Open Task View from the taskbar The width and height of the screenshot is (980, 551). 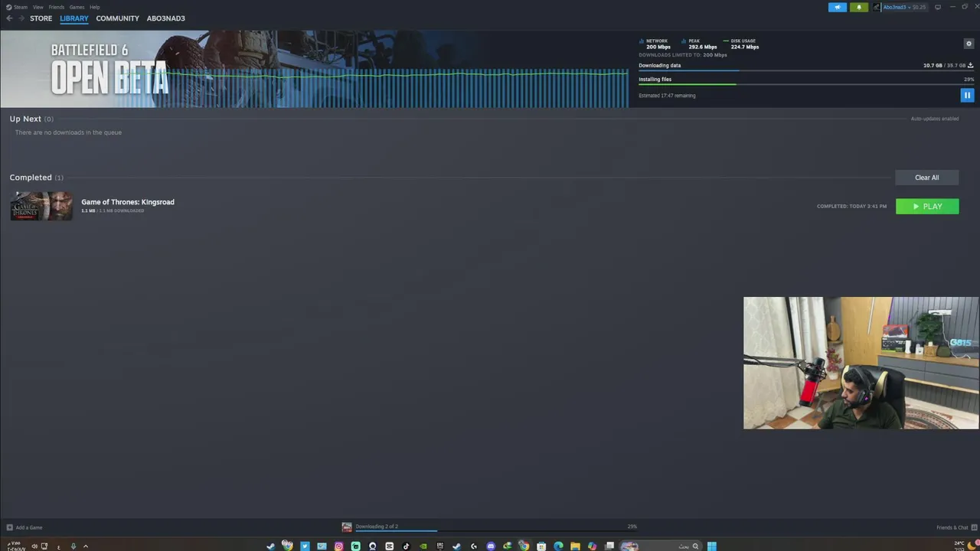(609, 546)
